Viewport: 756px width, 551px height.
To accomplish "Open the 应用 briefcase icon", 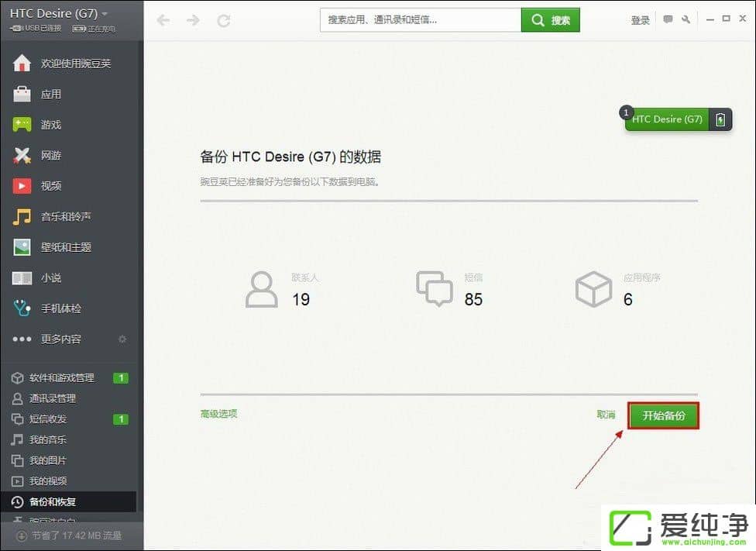I will pos(22,95).
